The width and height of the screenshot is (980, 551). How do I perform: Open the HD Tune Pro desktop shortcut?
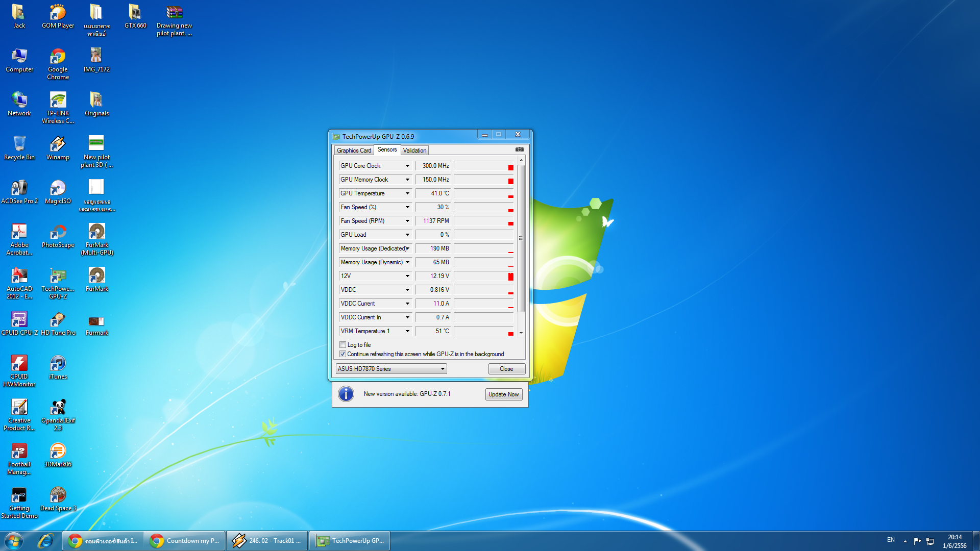[x=58, y=320]
